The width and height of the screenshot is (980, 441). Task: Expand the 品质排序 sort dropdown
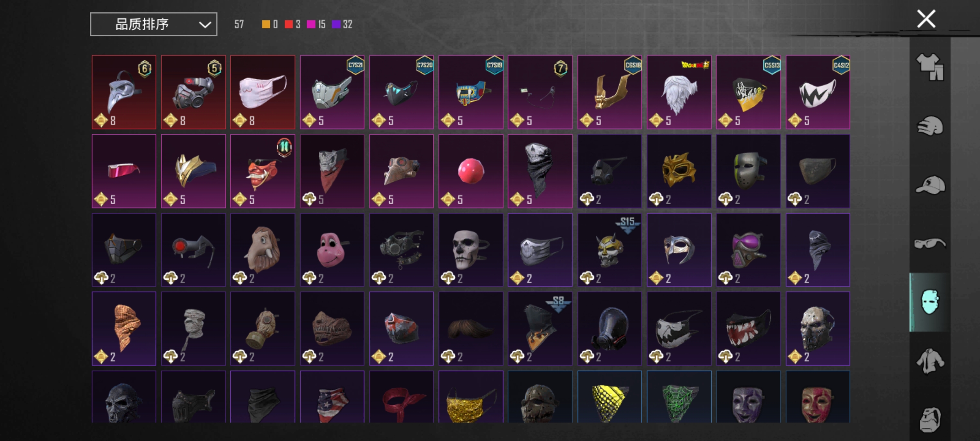154,24
